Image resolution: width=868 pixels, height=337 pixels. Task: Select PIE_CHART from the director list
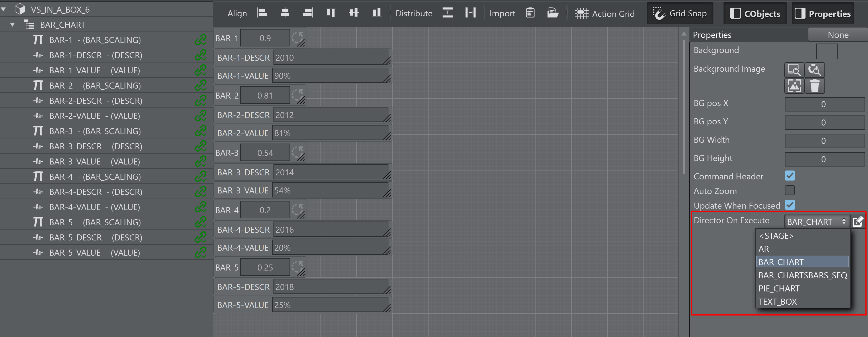[x=779, y=289]
